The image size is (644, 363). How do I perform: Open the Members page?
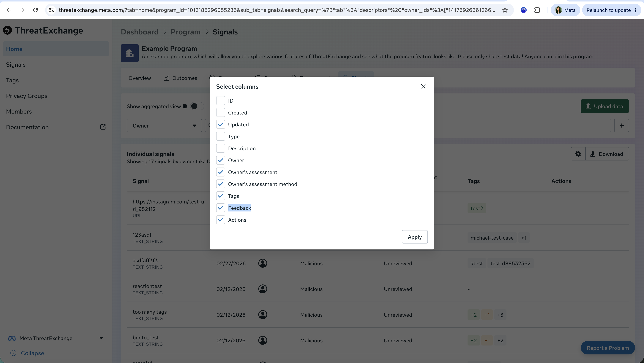click(x=56, y=112)
